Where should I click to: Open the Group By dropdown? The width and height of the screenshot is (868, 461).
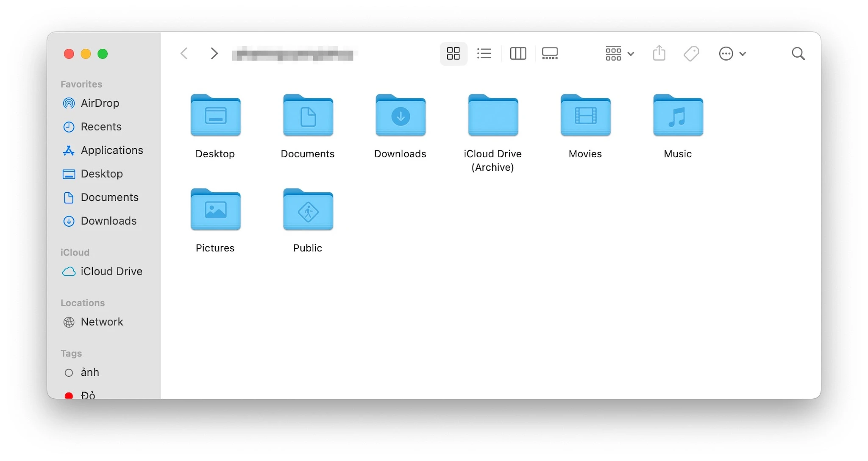coord(619,54)
